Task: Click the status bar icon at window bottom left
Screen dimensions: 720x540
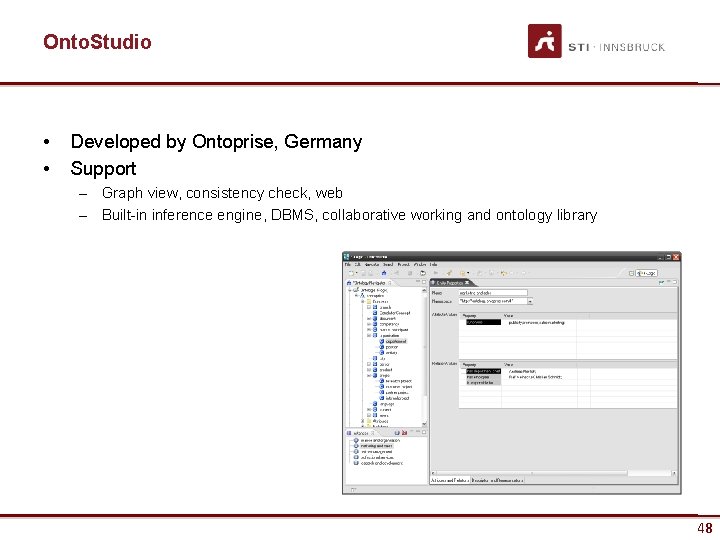Action: (x=353, y=489)
